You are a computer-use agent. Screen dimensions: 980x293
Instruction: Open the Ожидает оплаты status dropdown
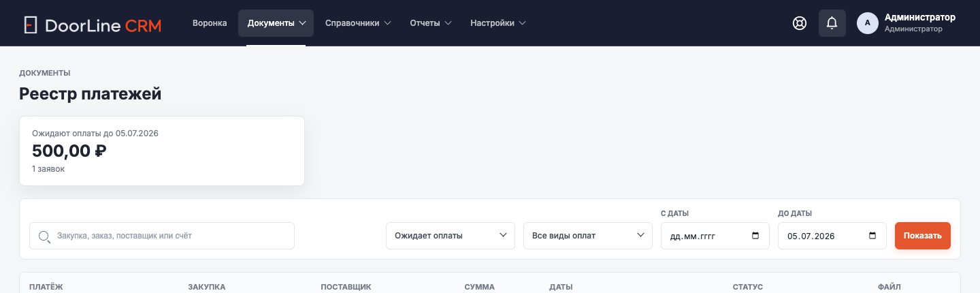[451, 236]
